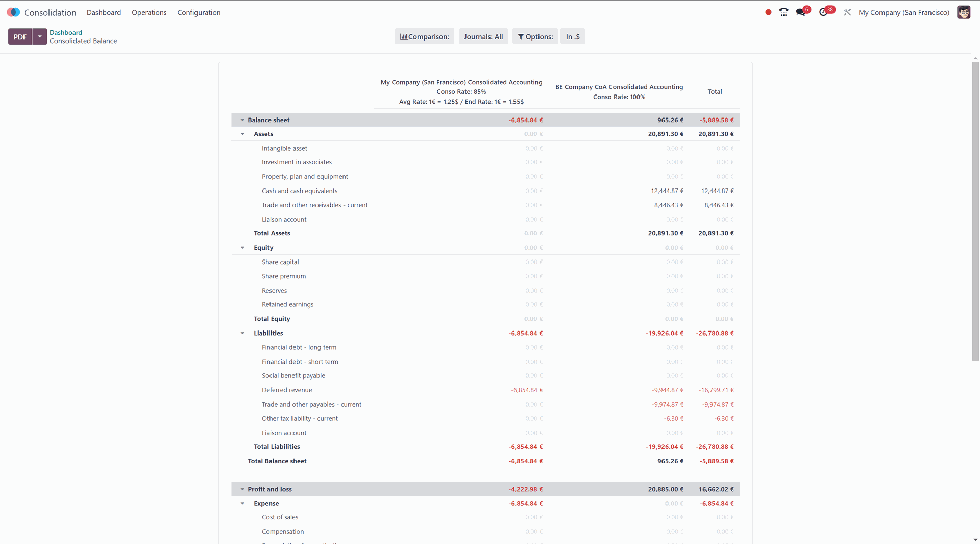Click the scrollbar up arrow
Screen dimensions: 980x544
pos(975,58)
